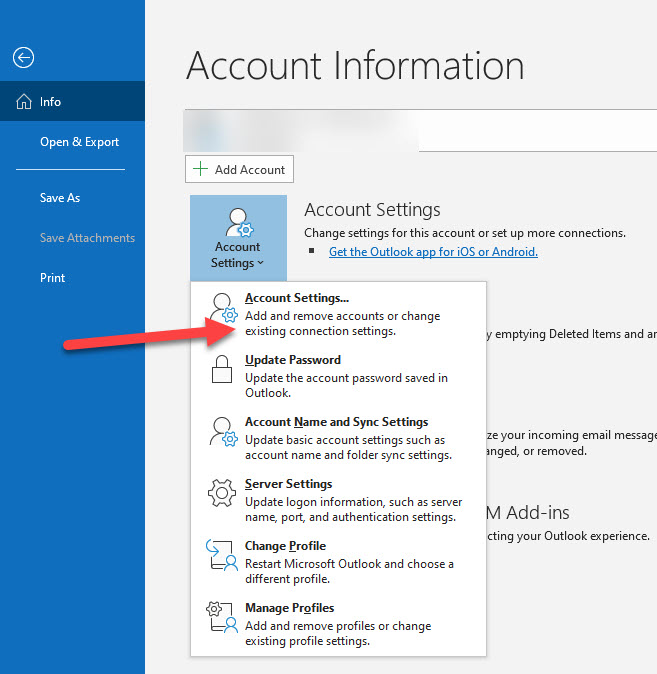This screenshot has height=674, width=657.
Task: Open the Info tab in the sidebar
Action: [x=72, y=101]
